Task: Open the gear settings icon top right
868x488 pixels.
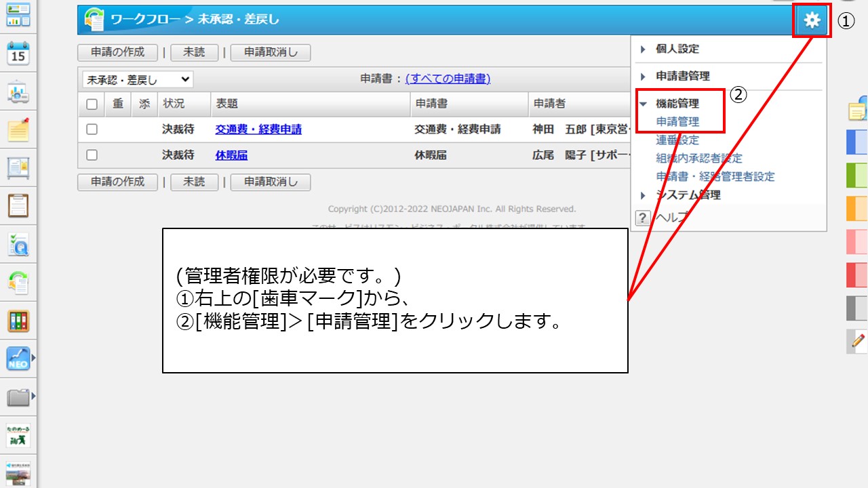Action: [x=811, y=20]
